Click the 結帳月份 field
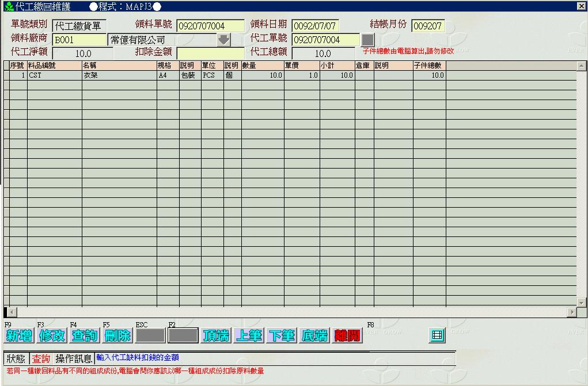 coord(428,26)
